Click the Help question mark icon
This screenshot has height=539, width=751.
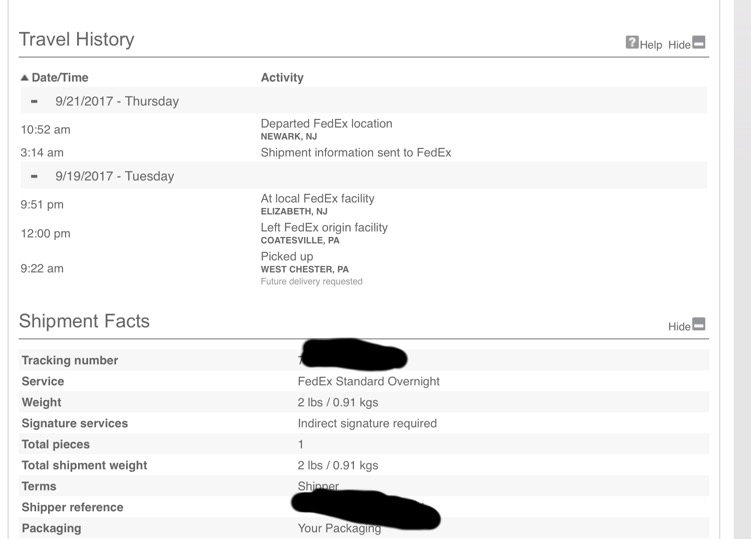coord(632,42)
